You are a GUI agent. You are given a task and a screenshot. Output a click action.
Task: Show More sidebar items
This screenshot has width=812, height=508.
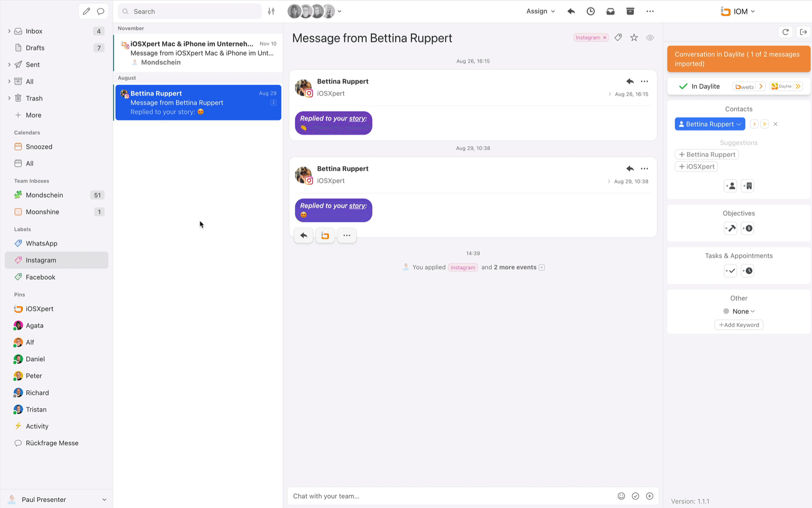[56, 115]
